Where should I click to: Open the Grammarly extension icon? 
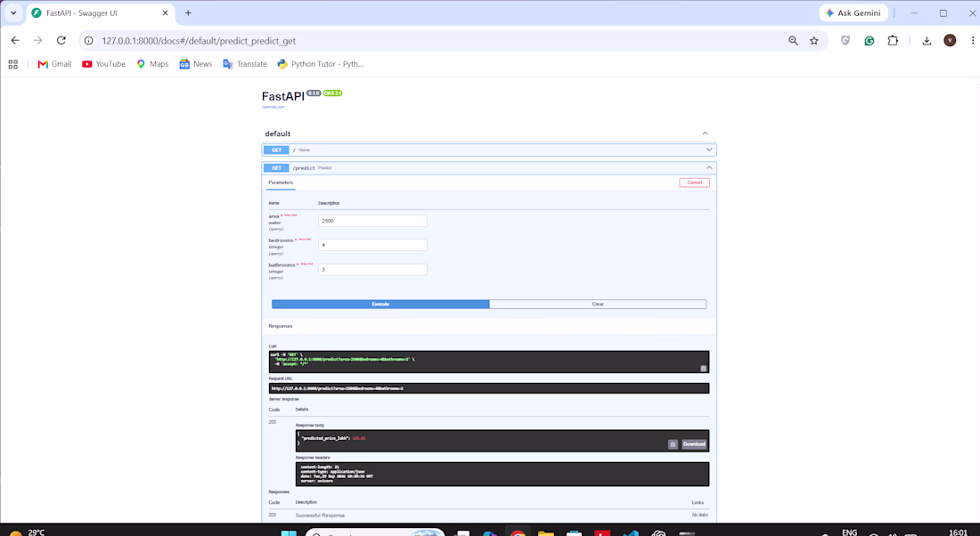tap(869, 41)
